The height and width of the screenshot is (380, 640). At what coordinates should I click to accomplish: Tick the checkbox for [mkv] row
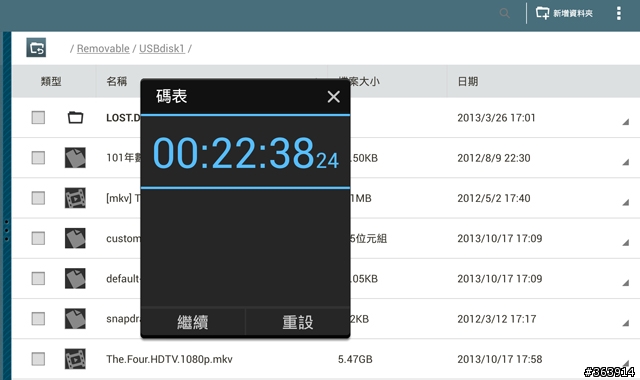tap(38, 198)
